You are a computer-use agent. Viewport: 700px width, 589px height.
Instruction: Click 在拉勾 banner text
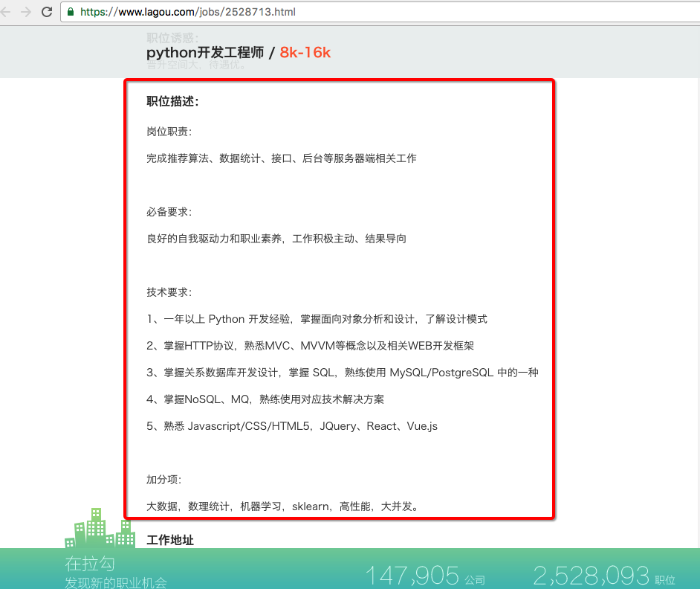pos(90,564)
